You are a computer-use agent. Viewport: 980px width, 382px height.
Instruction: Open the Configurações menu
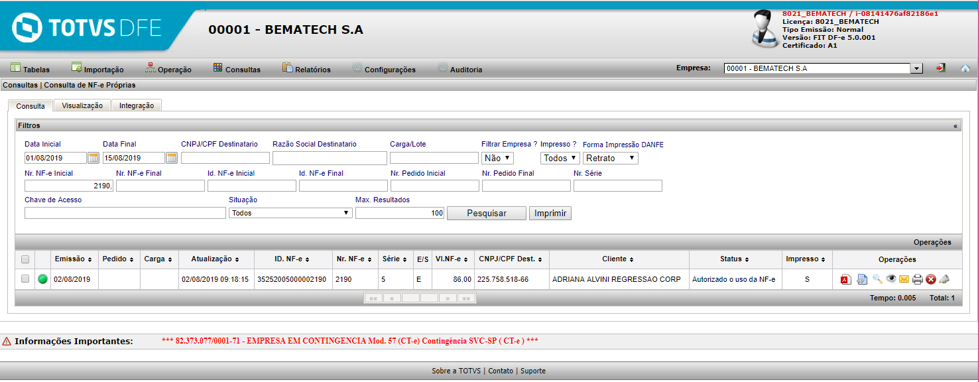[384, 69]
